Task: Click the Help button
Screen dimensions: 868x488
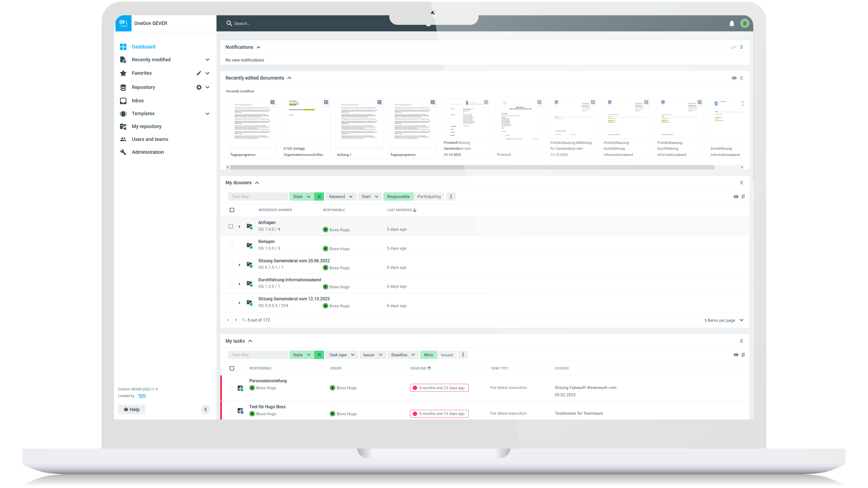Action: [132, 410]
